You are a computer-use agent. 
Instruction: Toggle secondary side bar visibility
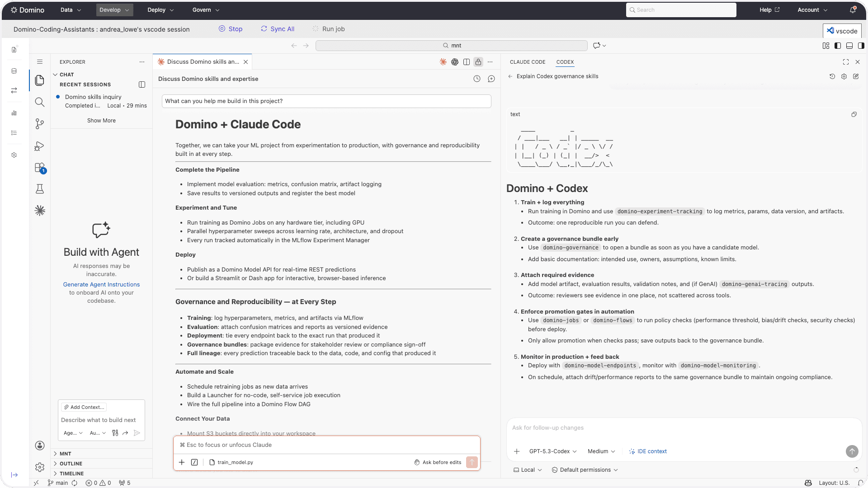(x=861, y=46)
